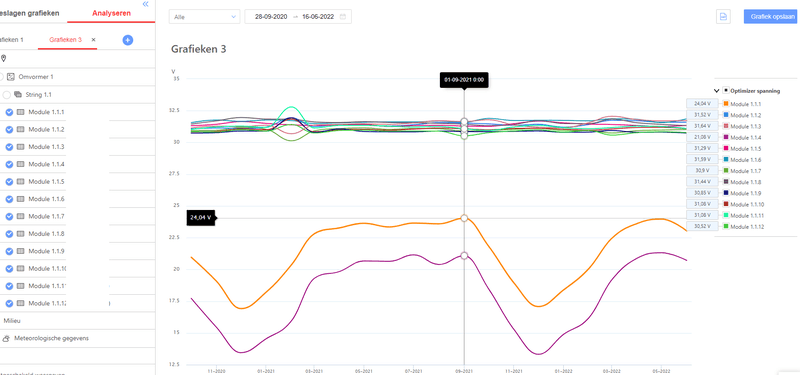The image size is (800, 375).
Task: Uncheck Module 1.1.3 checkbox
Action: (9, 147)
